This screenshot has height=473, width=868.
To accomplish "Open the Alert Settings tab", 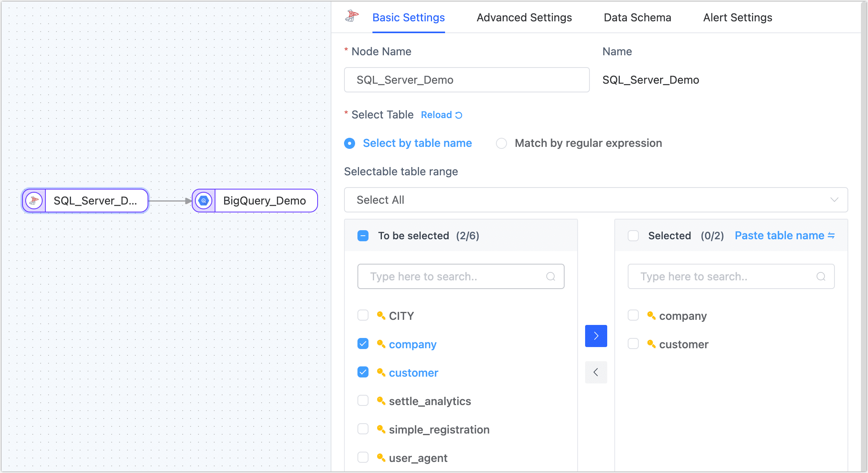I will coord(737,18).
